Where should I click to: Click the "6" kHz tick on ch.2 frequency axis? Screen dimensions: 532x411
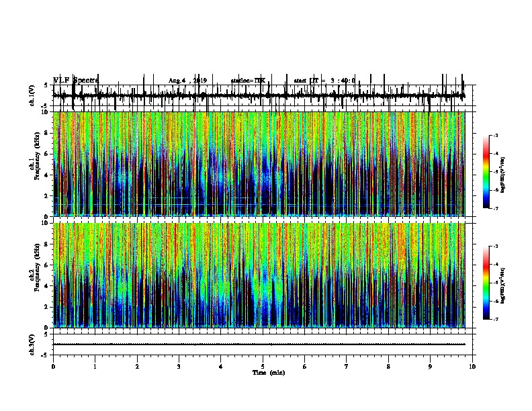tap(47, 265)
